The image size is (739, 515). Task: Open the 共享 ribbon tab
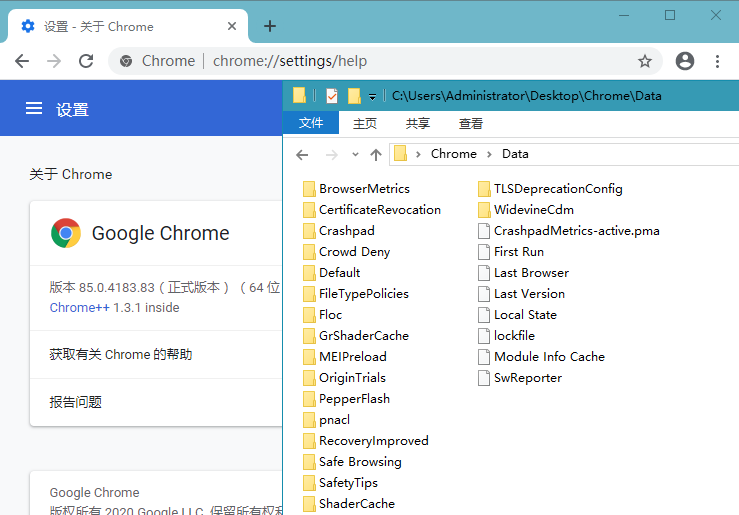(x=418, y=123)
